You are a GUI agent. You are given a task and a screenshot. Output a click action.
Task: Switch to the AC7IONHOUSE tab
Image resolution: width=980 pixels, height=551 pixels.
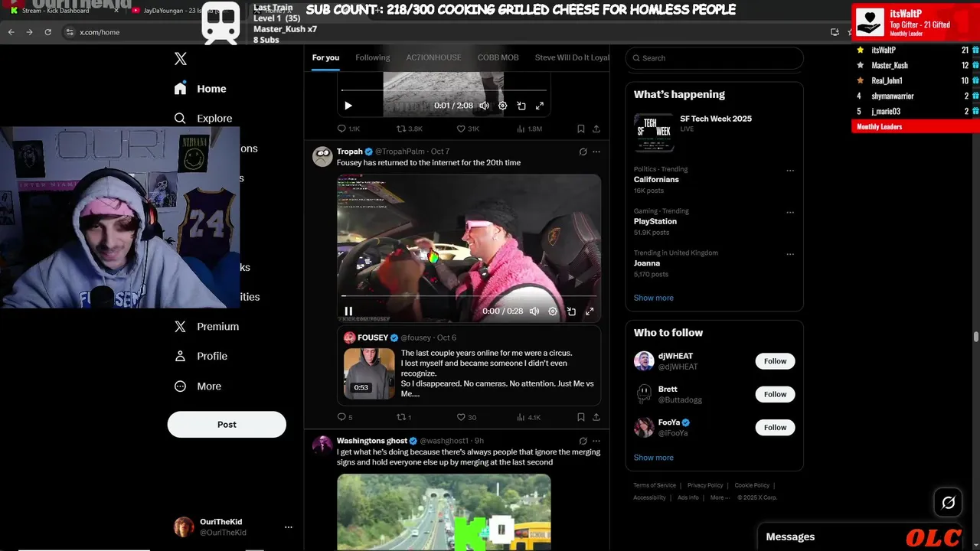433,58
